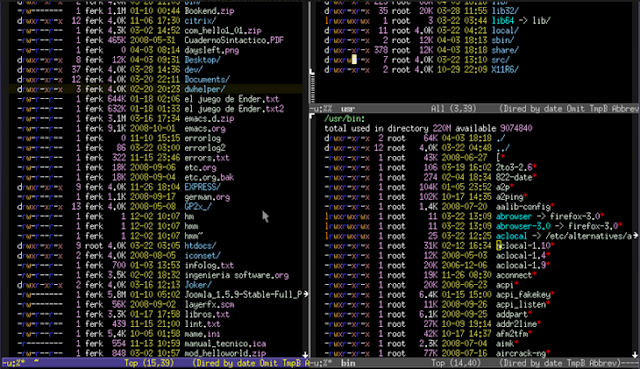The width and height of the screenshot is (640, 369).
Task: Open the ../ parent directory in bin pane
Action: pos(503,148)
